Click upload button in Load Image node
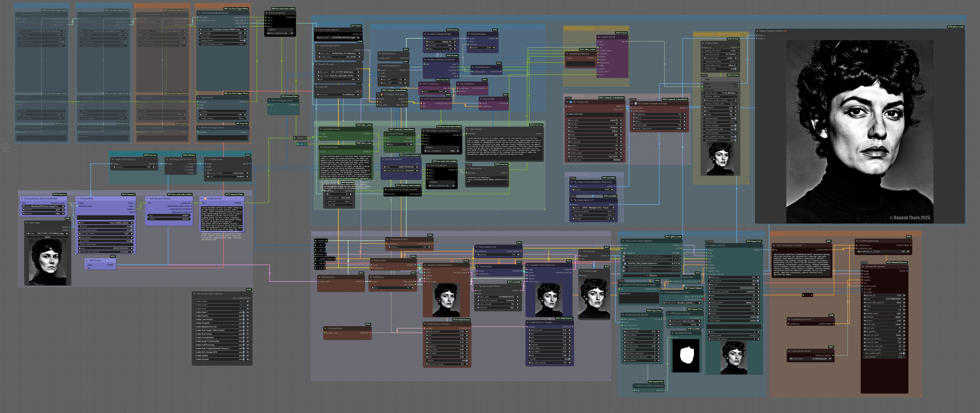The width and height of the screenshot is (980, 413). (x=47, y=237)
